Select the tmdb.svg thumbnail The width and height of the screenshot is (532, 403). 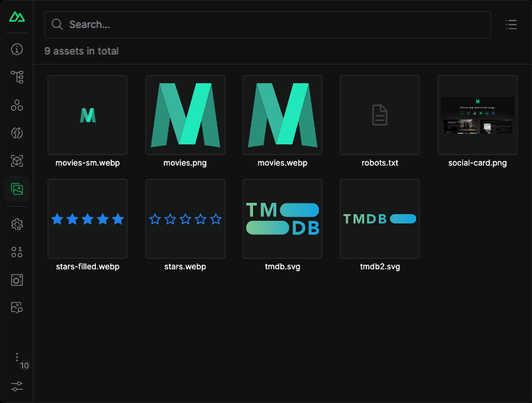pyautogui.click(x=282, y=219)
